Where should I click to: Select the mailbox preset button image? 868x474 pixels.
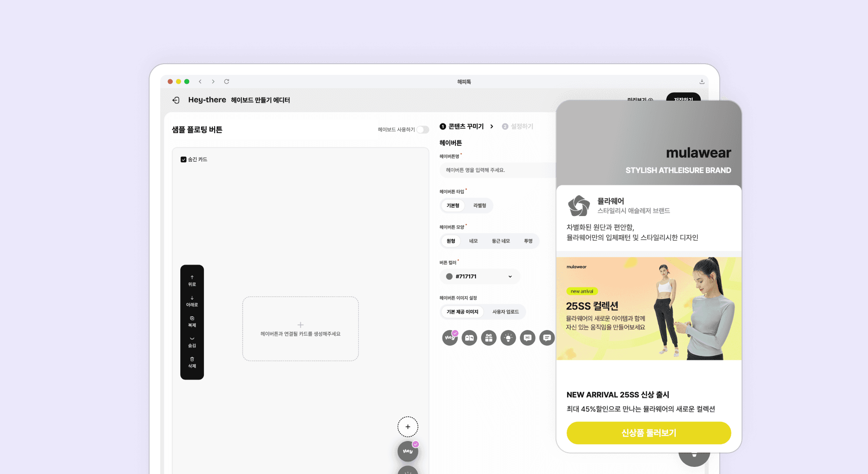(x=469, y=338)
